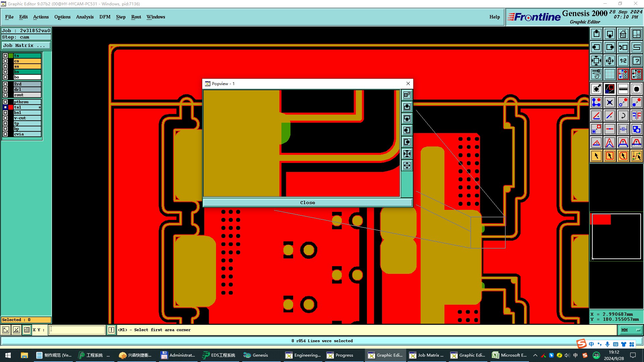Open the DFM menu
The height and width of the screenshot is (362, 644).
pyautogui.click(x=105, y=17)
